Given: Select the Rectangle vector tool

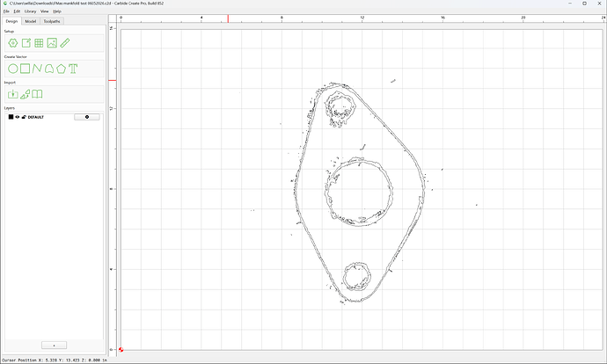Looking at the screenshot, I should pyautogui.click(x=26, y=69).
